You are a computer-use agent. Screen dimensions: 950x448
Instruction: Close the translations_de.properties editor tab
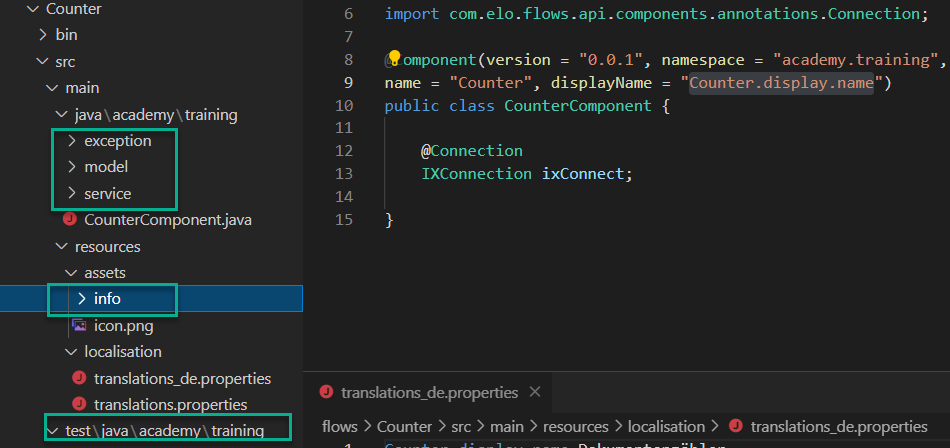[535, 392]
